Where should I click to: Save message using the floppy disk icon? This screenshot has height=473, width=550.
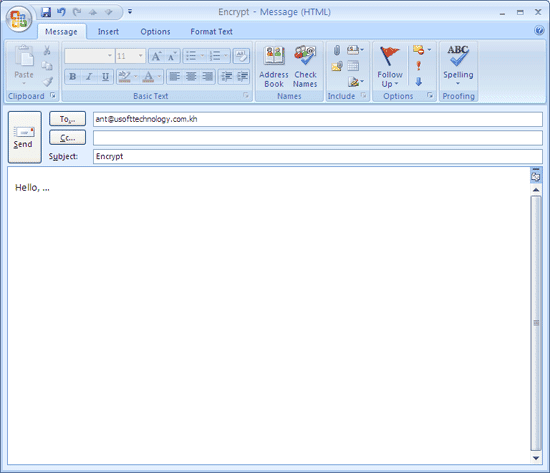46,12
